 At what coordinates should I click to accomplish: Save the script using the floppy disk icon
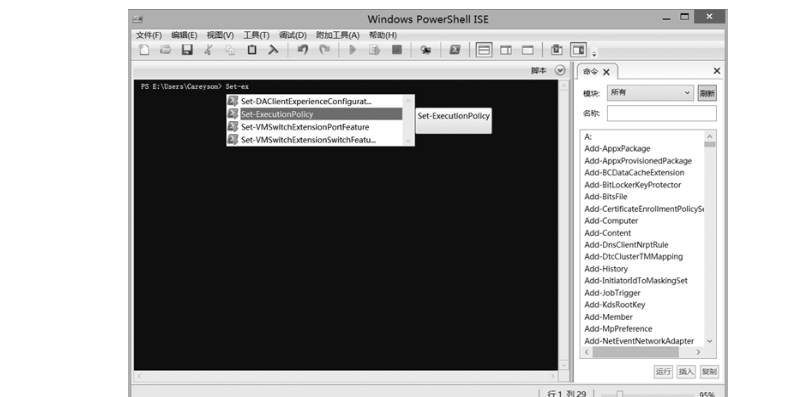coord(187,49)
